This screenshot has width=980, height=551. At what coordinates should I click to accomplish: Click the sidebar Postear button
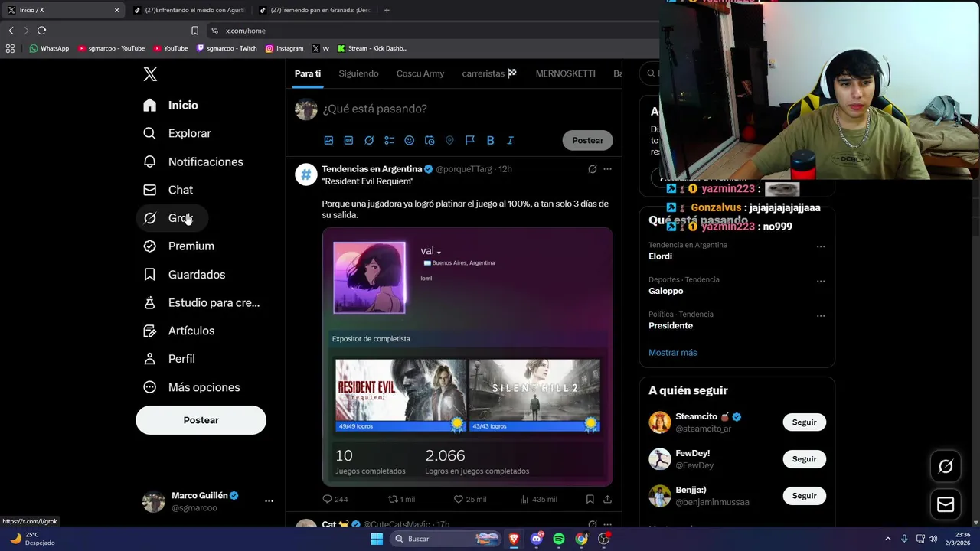click(201, 420)
